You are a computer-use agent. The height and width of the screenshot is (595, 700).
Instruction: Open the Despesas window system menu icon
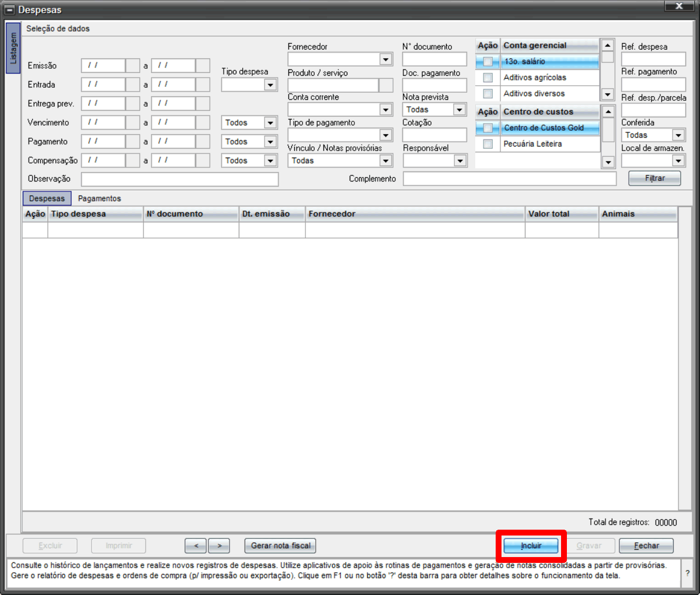(x=9, y=10)
